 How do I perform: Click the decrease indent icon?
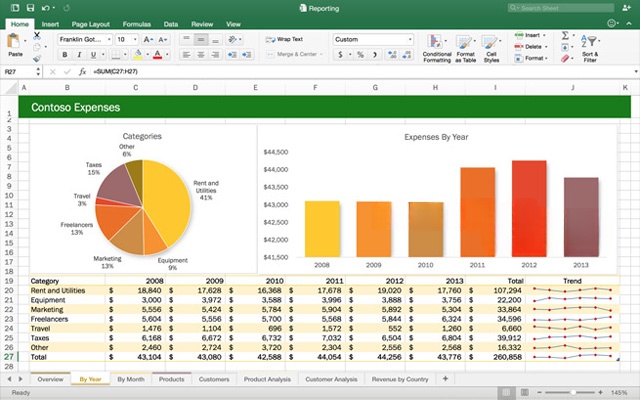232,55
